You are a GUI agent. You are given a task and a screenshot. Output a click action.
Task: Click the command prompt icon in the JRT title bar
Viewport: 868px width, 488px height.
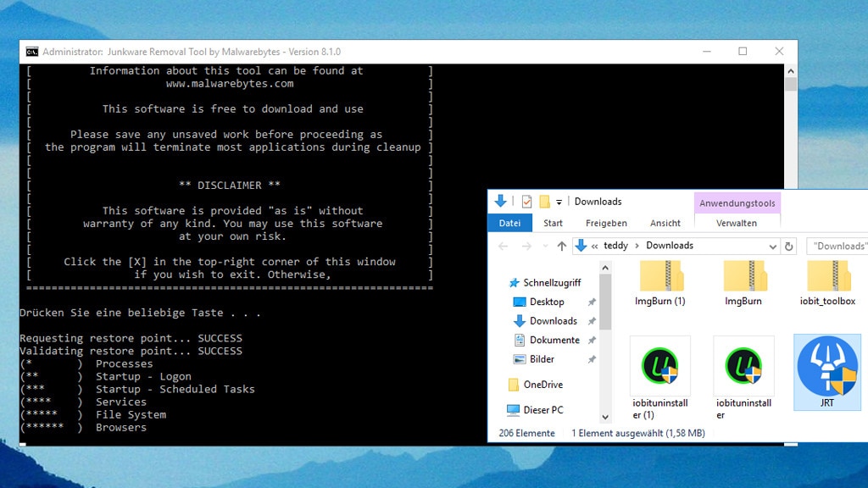click(x=32, y=52)
